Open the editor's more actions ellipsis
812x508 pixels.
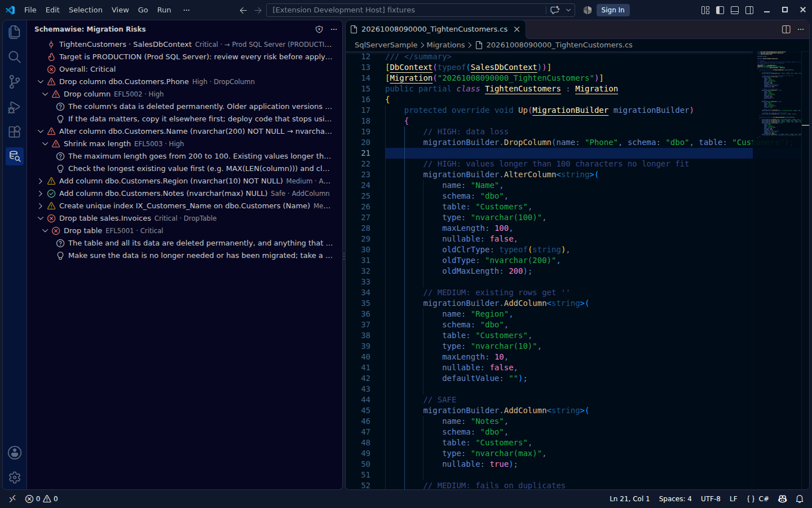tap(801, 29)
